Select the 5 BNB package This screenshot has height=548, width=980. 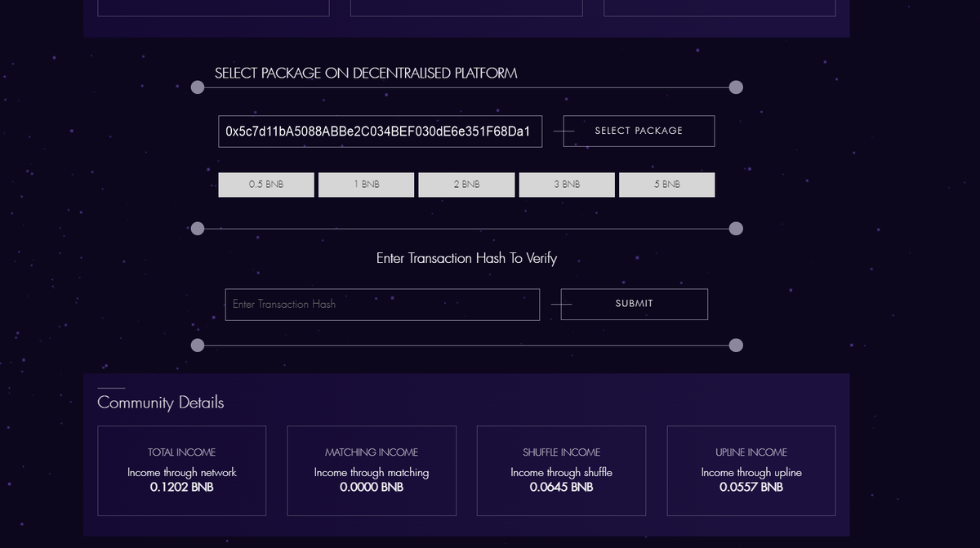666,185
